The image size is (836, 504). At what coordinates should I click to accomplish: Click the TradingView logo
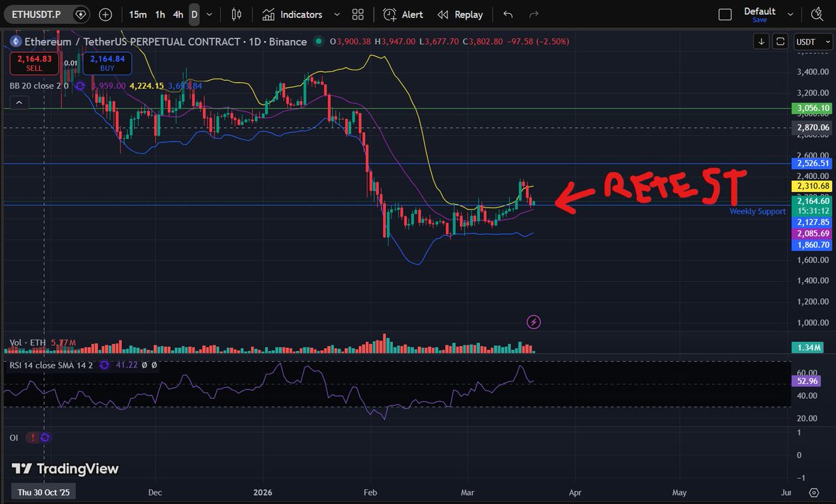click(65, 468)
